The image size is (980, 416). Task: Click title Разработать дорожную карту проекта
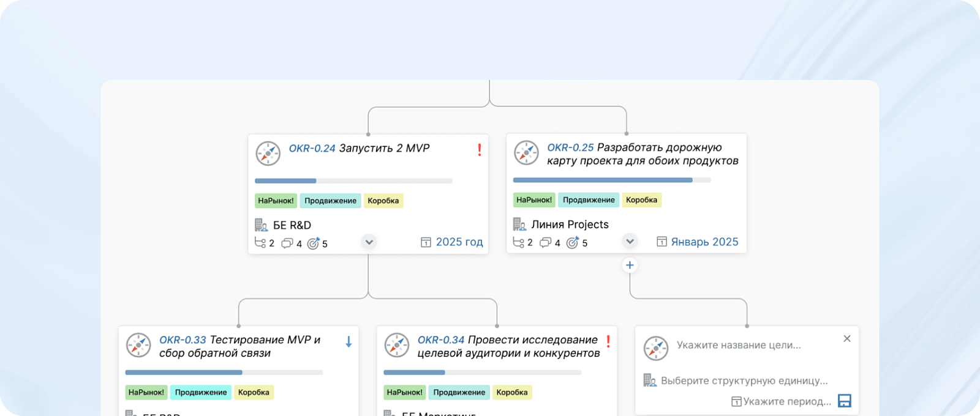pyautogui.click(x=643, y=154)
